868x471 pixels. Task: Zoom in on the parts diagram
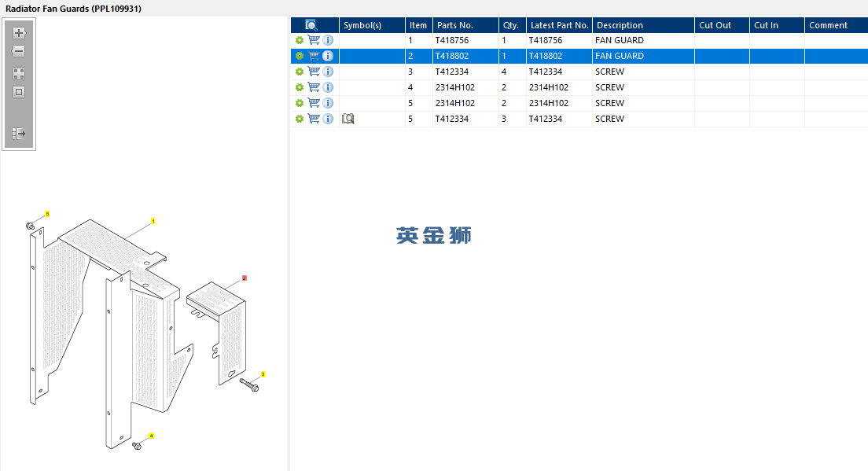pyautogui.click(x=19, y=33)
